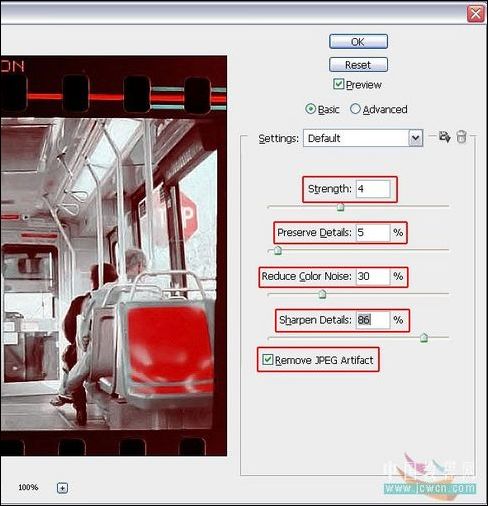Viewport: 488px width, 506px height.
Task: Click the Settings dropdown arrow
Action: point(415,138)
